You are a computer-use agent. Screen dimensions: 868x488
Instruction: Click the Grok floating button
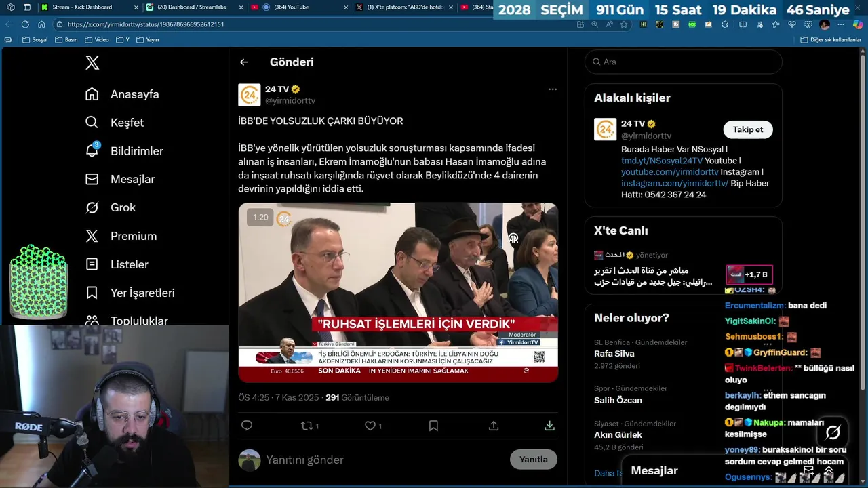833,432
